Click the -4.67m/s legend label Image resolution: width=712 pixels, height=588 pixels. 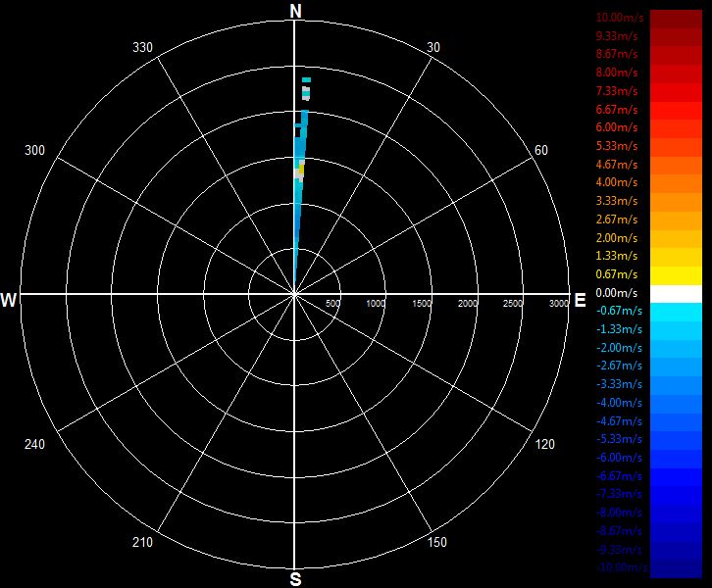tap(620, 421)
